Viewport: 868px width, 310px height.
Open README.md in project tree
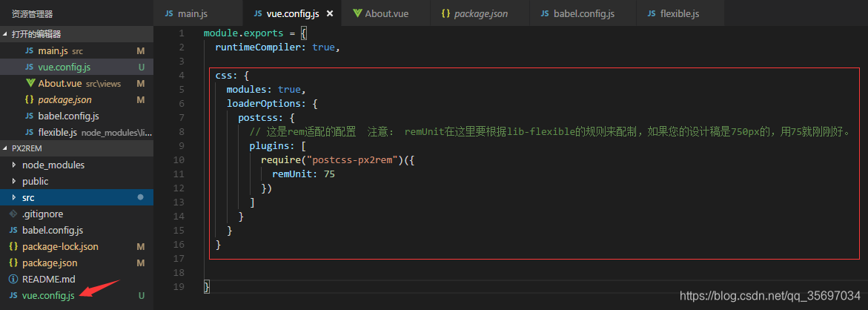pos(76,279)
